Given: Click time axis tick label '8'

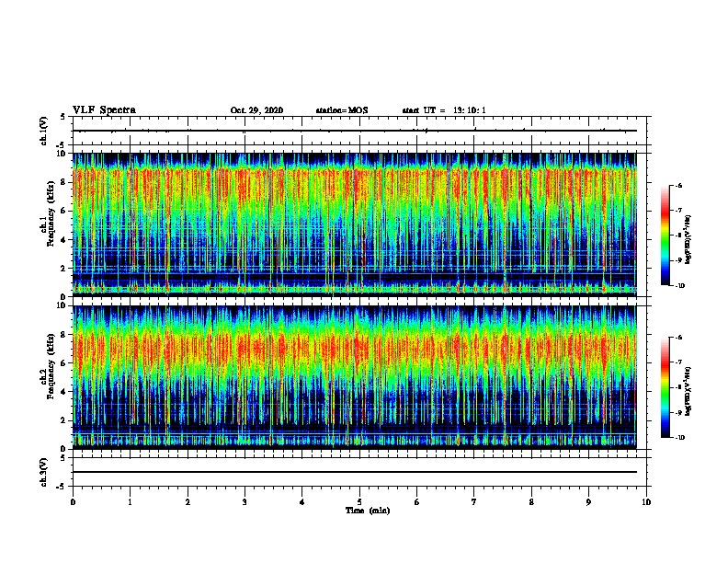Looking at the screenshot, I should coord(531,501).
